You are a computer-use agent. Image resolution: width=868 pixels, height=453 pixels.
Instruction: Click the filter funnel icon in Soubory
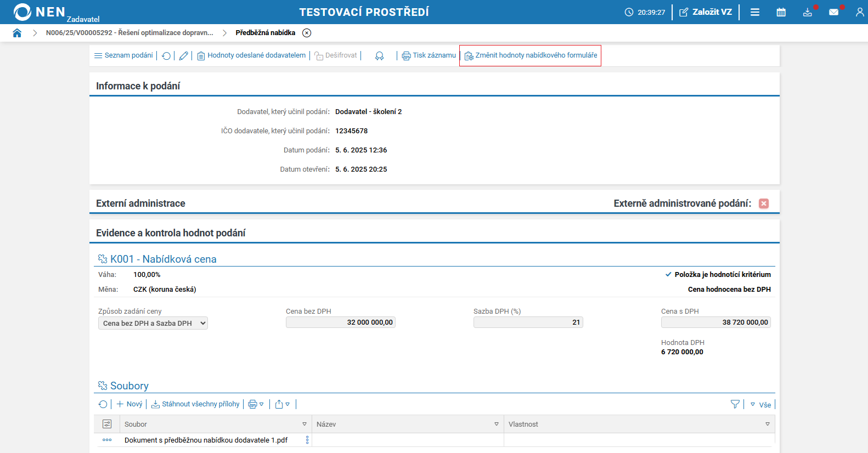click(735, 404)
